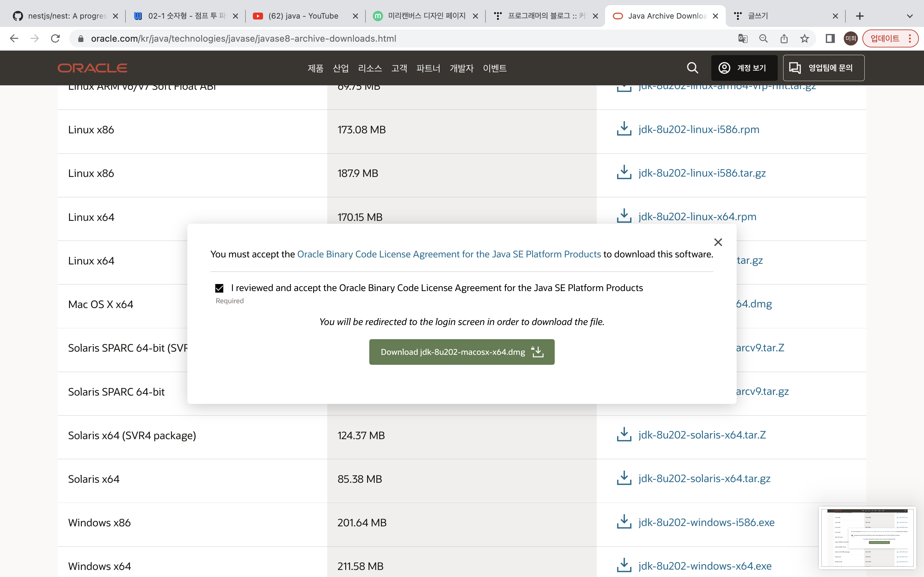Click the Google Translate icon in address bar

coord(743,38)
